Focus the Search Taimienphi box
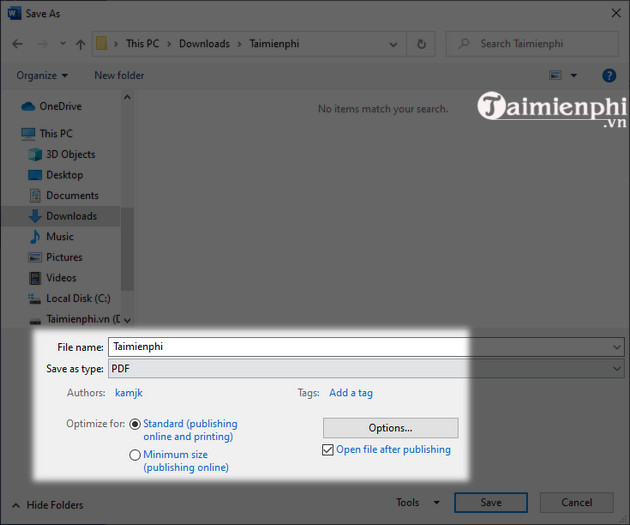The height and width of the screenshot is (525, 630). [x=532, y=44]
